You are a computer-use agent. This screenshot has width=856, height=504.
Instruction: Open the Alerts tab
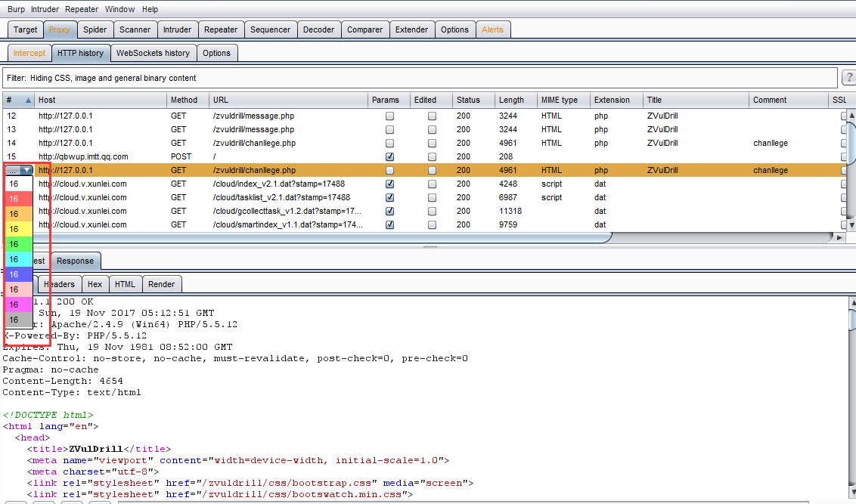[492, 29]
